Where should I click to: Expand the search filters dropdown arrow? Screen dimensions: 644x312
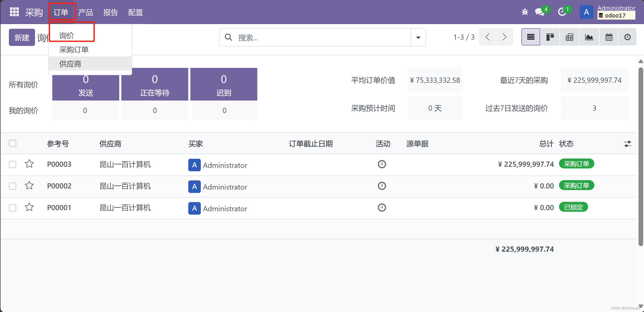418,37
